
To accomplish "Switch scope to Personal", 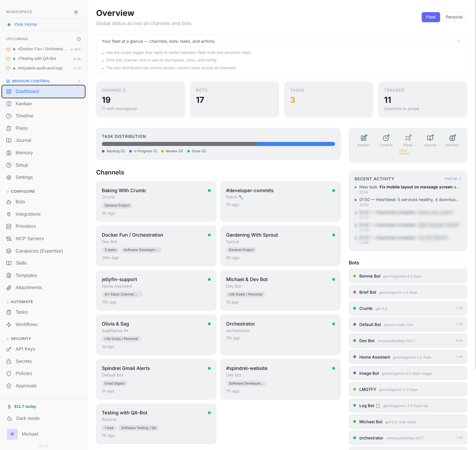I will [x=454, y=17].
